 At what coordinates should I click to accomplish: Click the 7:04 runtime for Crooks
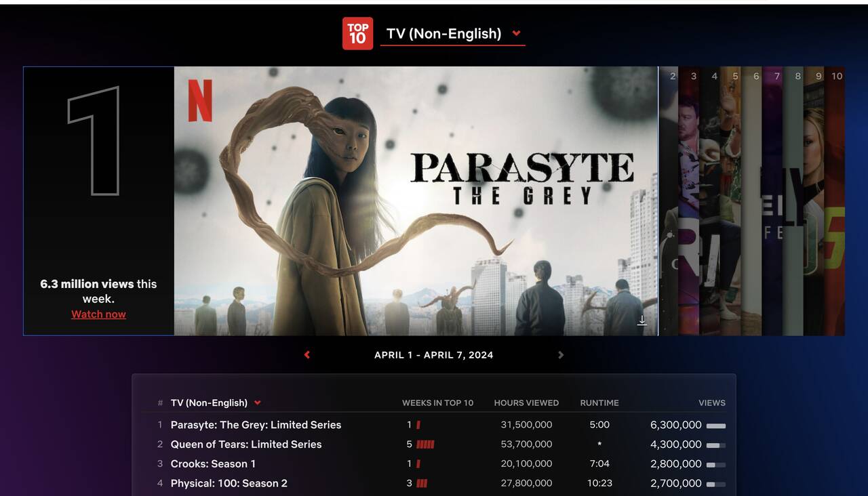599,464
